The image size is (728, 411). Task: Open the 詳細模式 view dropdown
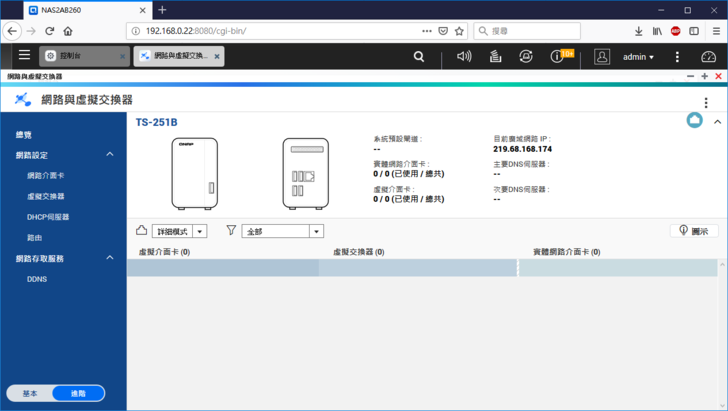179,231
